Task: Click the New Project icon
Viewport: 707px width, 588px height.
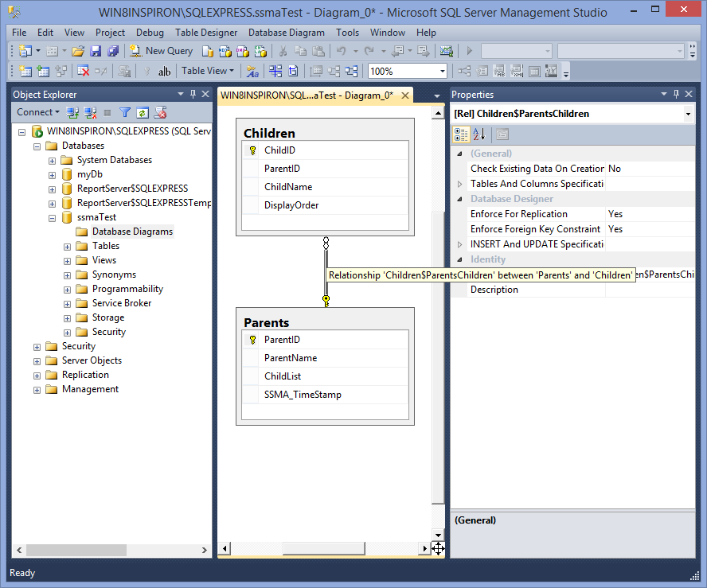Action: point(25,51)
